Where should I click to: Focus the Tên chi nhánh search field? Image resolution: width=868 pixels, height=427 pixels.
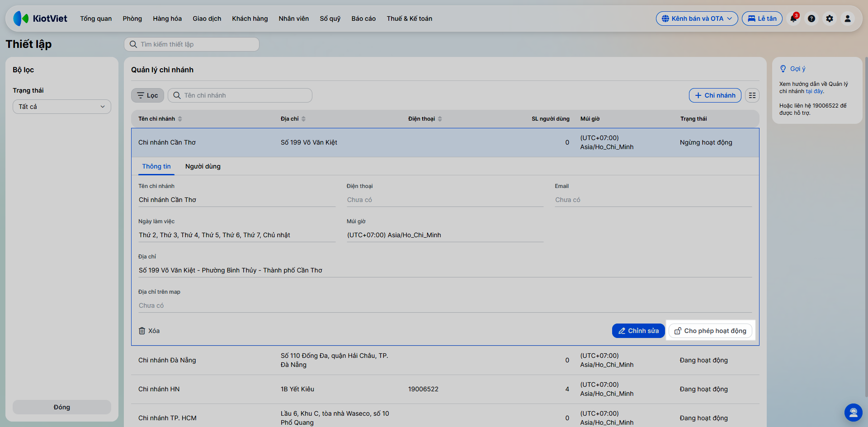[240, 95]
